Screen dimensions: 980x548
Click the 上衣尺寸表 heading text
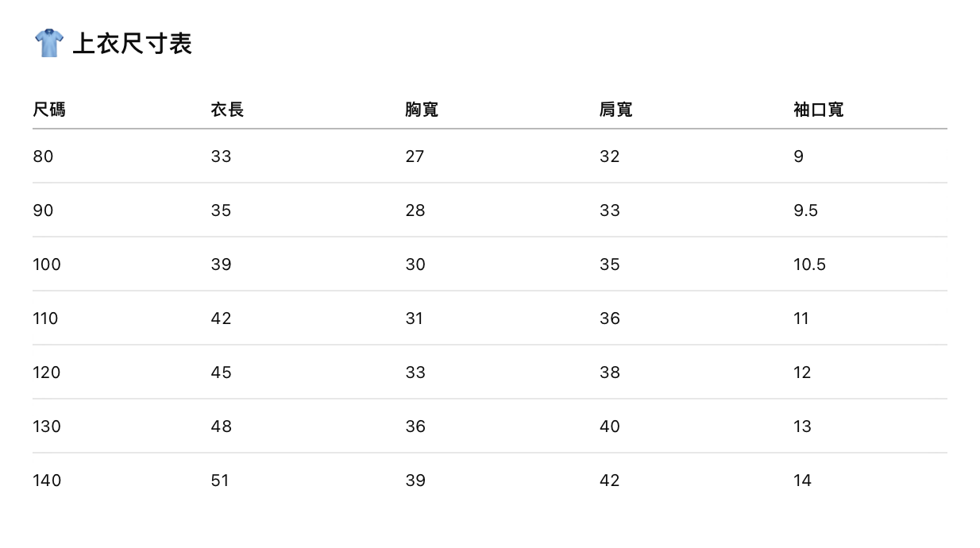[x=132, y=43]
